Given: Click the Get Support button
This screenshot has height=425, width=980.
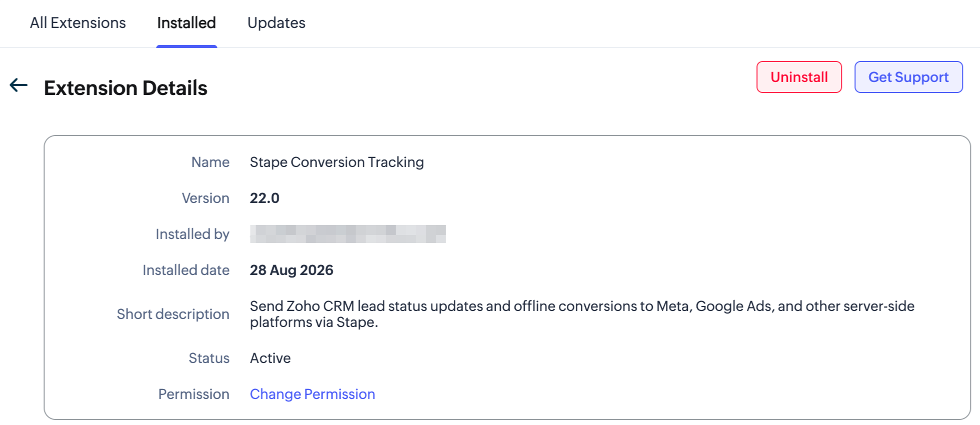Looking at the screenshot, I should 908,77.
